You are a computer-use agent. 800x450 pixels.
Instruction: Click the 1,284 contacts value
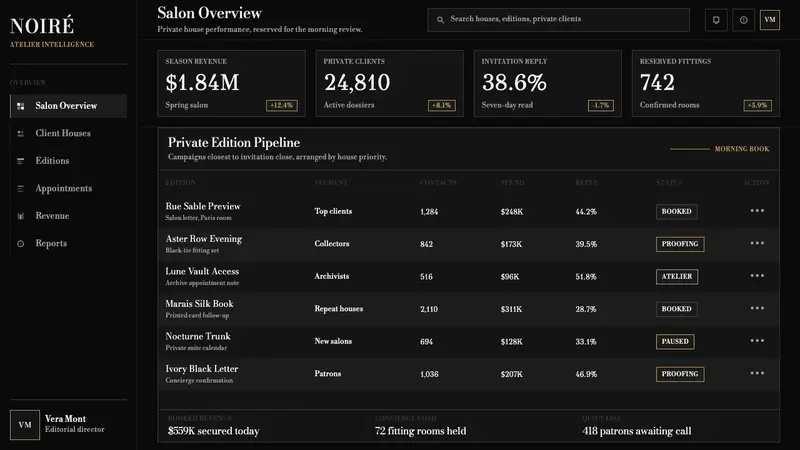(429, 212)
